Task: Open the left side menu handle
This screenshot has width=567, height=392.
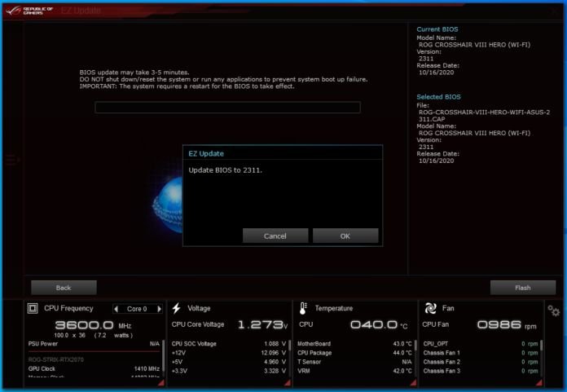Action: [x=11, y=159]
